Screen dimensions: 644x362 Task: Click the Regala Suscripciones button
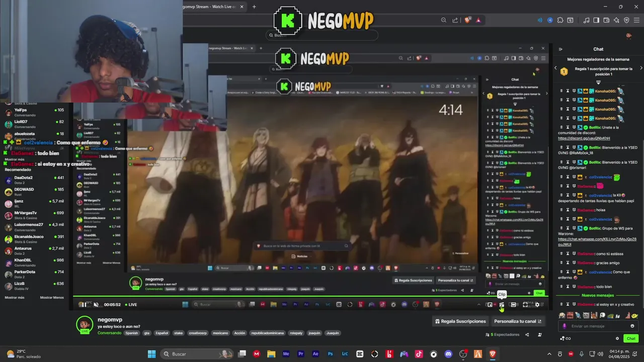(x=460, y=321)
